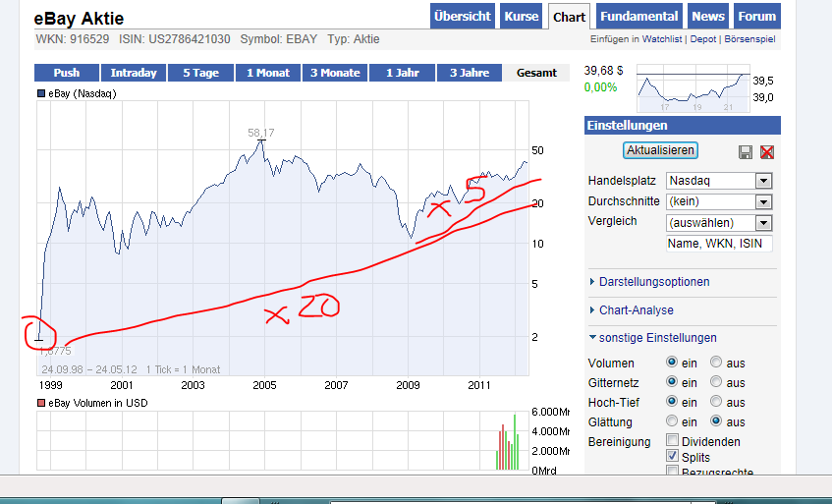Click the Depot link
This screenshot has height=504, width=832.
pos(703,39)
